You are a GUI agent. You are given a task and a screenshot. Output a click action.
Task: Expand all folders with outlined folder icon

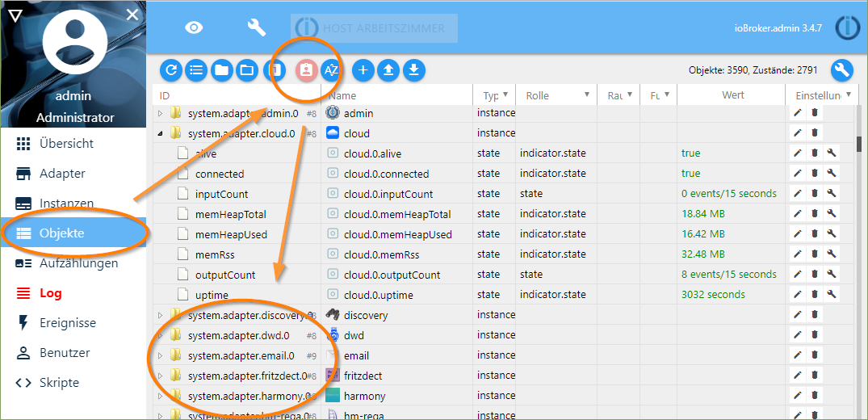[x=247, y=69]
